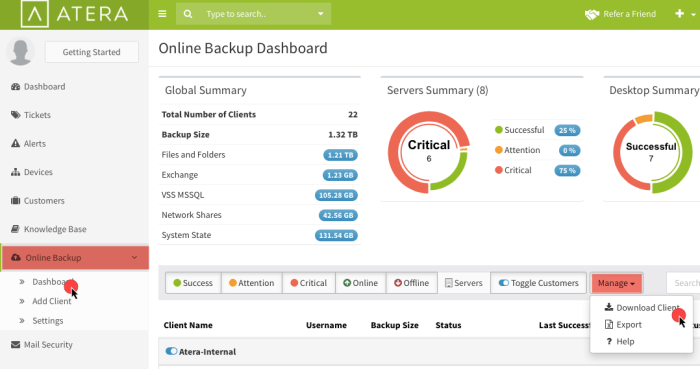Open Add Client sub-link

pos(52,301)
